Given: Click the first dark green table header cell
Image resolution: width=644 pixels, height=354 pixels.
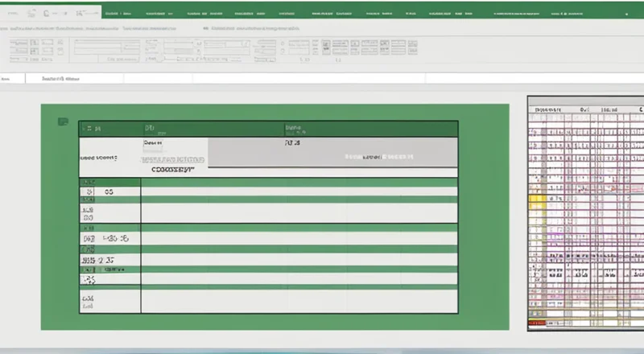Looking at the screenshot, I should [109, 129].
